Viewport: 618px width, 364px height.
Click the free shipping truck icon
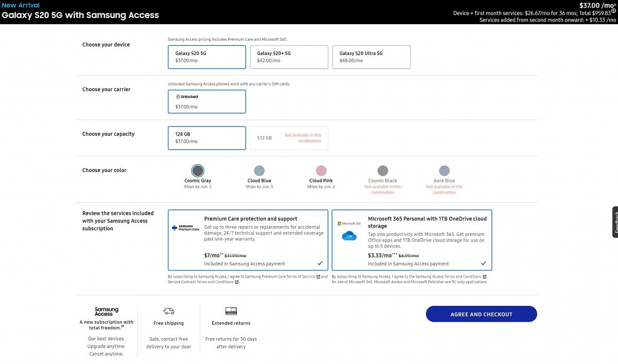coord(168,311)
